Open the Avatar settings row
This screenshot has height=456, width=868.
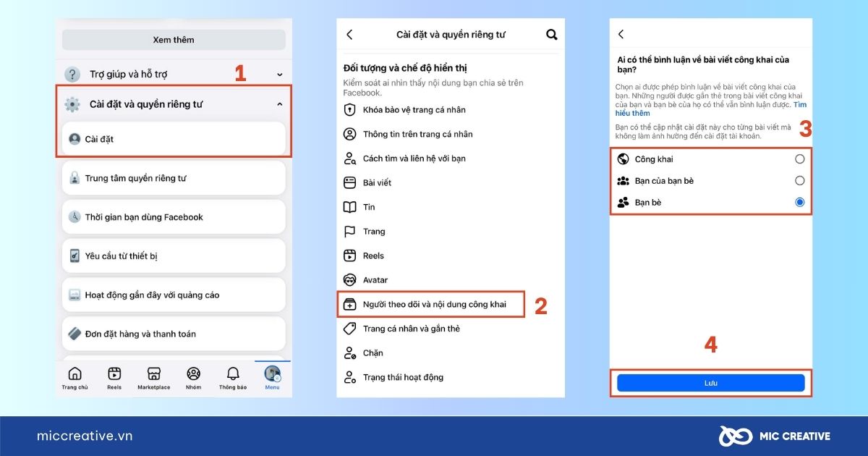[x=449, y=280]
